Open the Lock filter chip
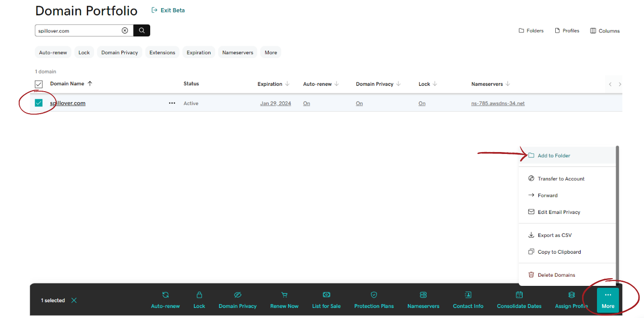The image size is (644, 318). coord(84,52)
